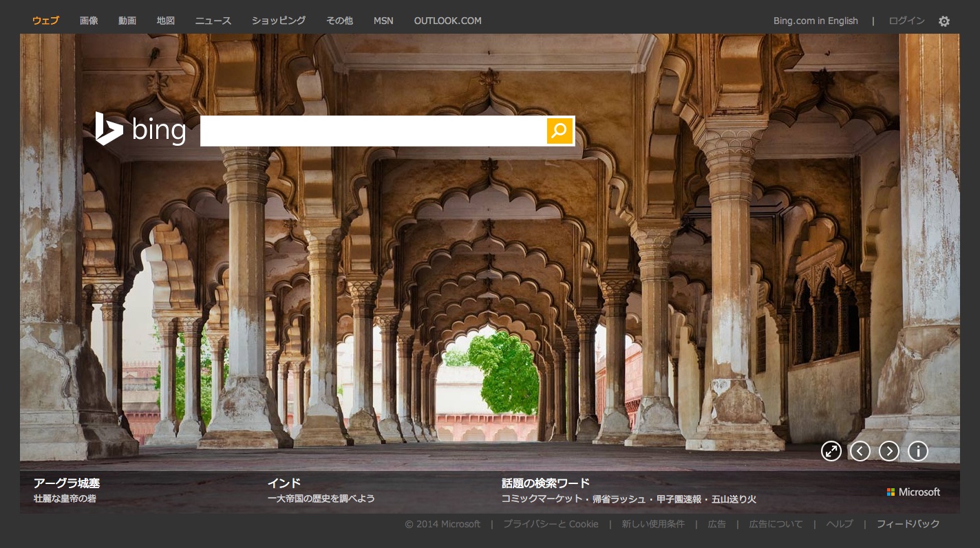The height and width of the screenshot is (548, 980).
Task: Go to the 地図 tab
Action: click(166, 21)
